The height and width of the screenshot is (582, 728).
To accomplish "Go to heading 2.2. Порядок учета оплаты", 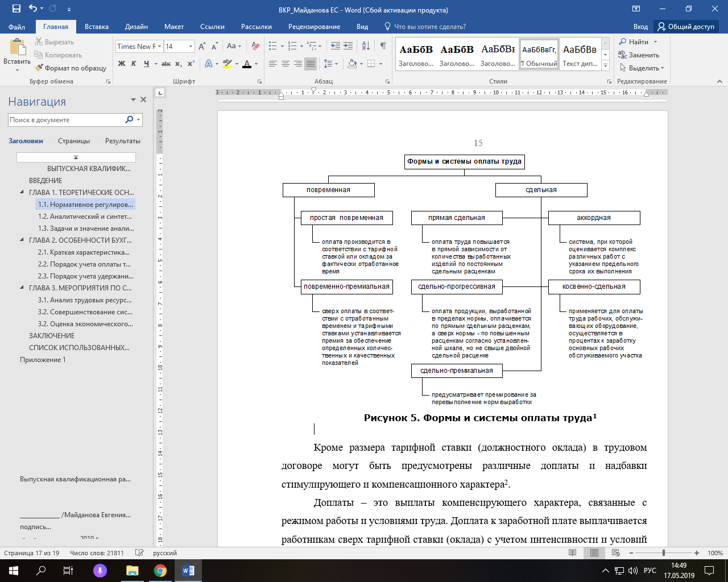I will (x=84, y=264).
